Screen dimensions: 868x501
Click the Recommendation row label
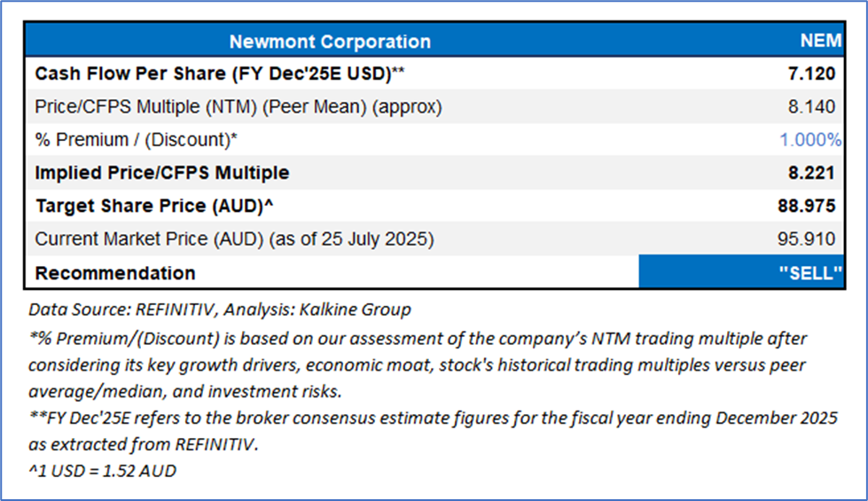pyautogui.click(x=115, y=272)
